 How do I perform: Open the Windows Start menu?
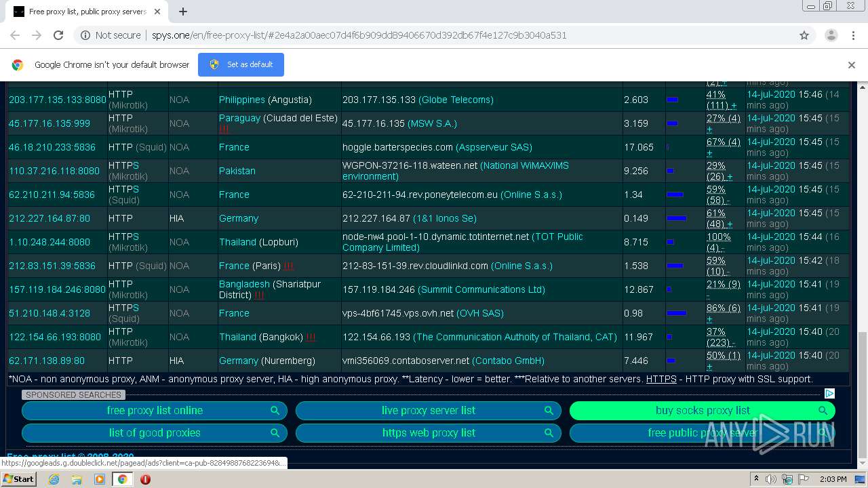(x=19, y=479)
